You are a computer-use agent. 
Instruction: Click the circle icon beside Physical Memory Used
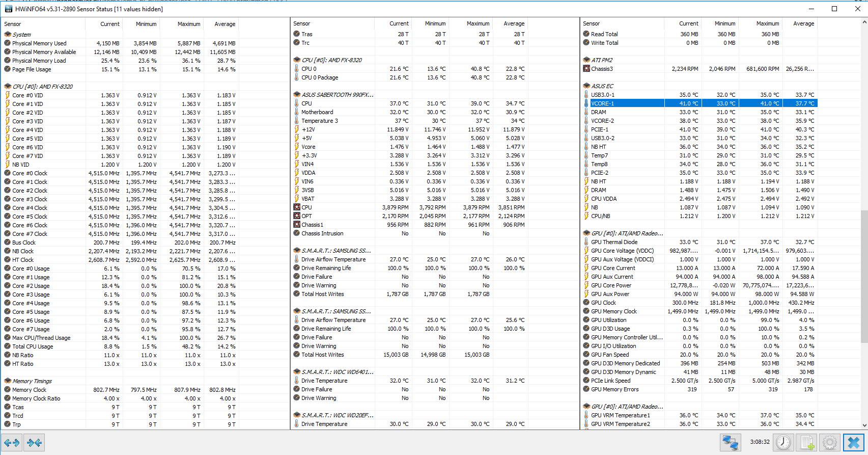tap(8, 43)
